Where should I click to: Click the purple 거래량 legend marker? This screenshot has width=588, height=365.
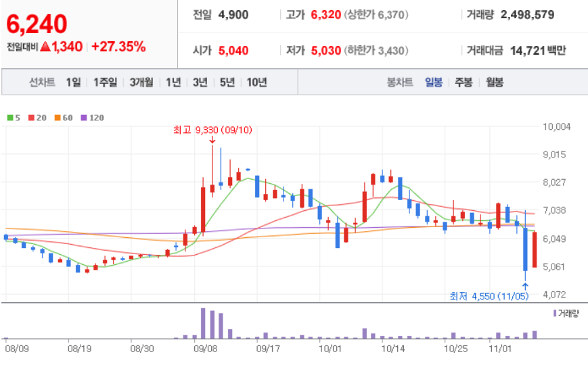(555, 313)
